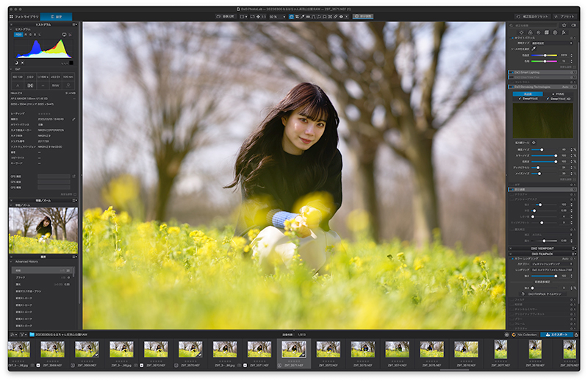Viewport: 588px width, 381px height.
Task: Open the フォトライブラリ (PhotoLibrary) tab
Action: [23, 16]
